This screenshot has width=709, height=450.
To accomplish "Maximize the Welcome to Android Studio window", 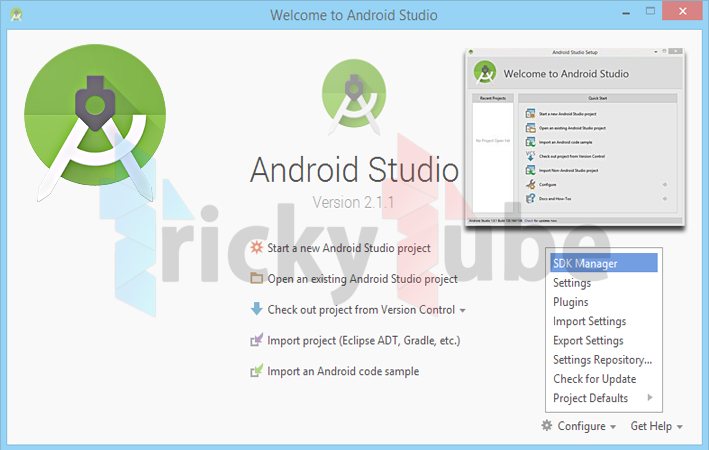I will point(650,11).
